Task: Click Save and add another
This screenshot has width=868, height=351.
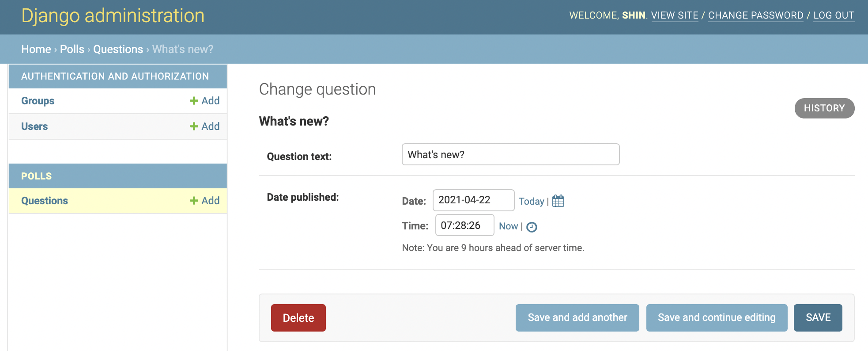Action: pos(577,318)
